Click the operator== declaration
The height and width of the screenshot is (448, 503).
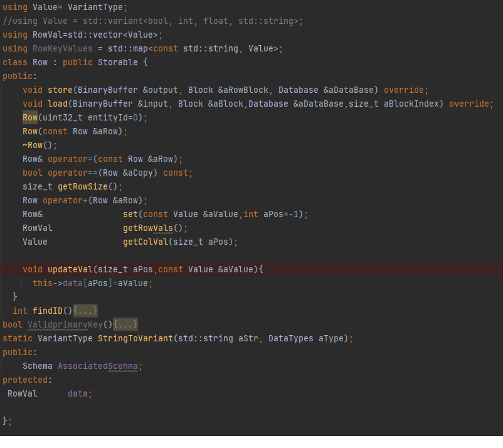[x=107, y=173]
